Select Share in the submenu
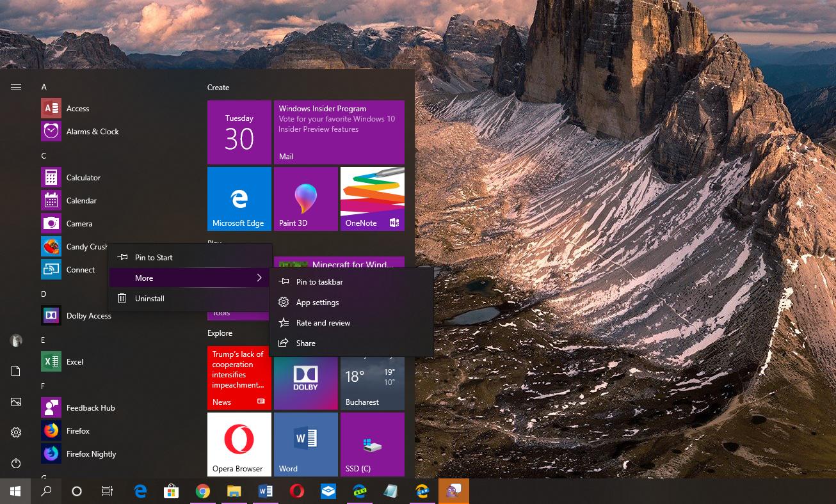The height and width of the screenshot is (504, 836). (351, 343)
